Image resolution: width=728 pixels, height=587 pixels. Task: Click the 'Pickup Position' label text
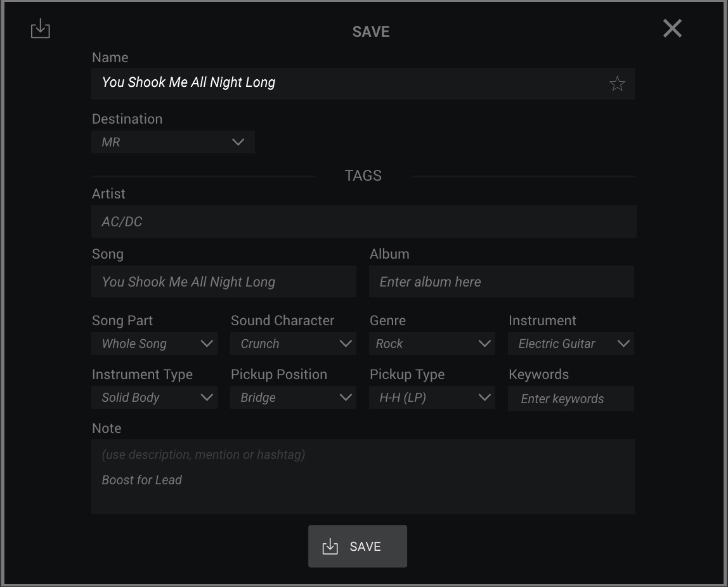278,375
